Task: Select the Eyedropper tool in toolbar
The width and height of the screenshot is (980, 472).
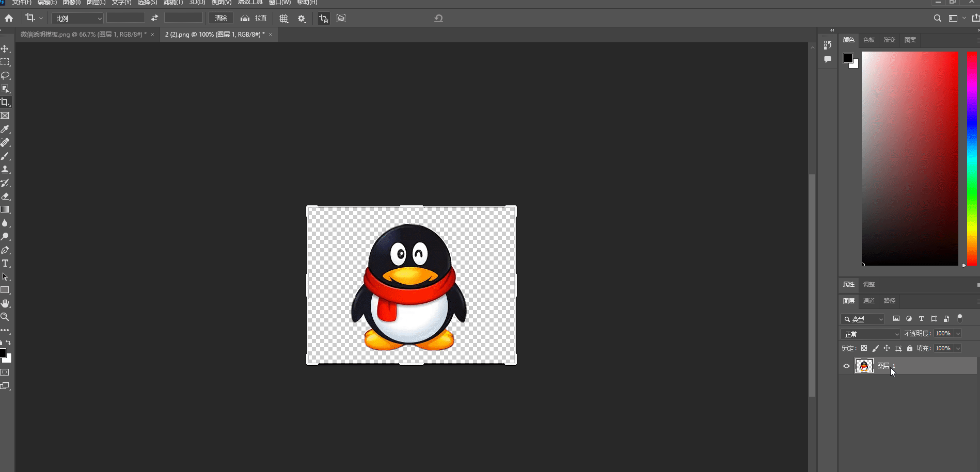Action: click(x=5, y=129)
